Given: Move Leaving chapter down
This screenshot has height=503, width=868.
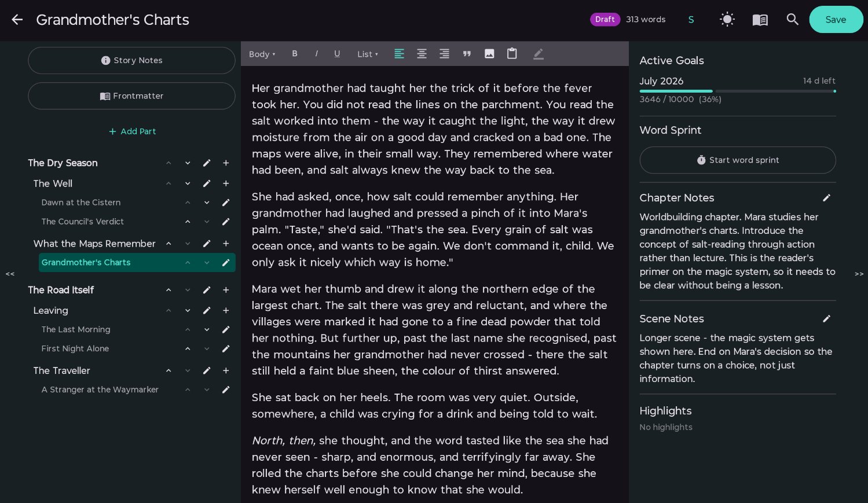Looking at the screenshot, I should [188, 311].
